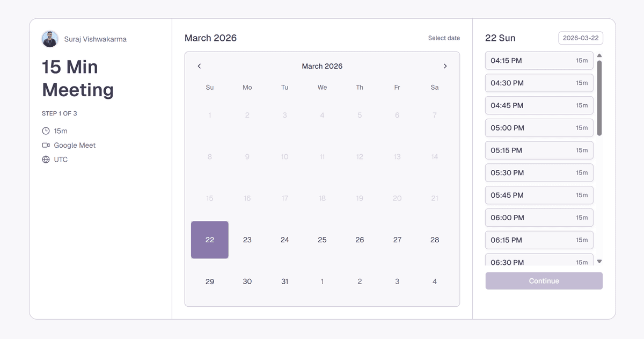Screen dimensions: 644x339
Task: Navigate to previous month with left chevron
Action: [199, 66]
